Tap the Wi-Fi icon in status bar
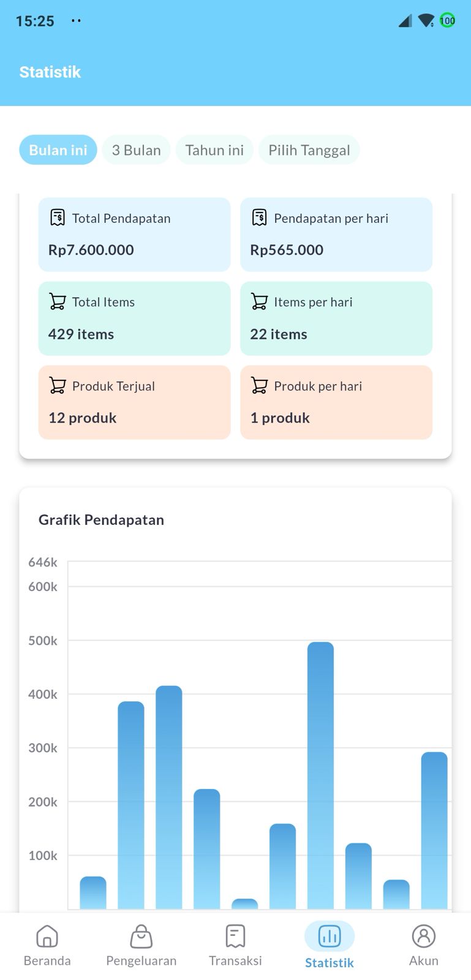 tap(426, 21)
